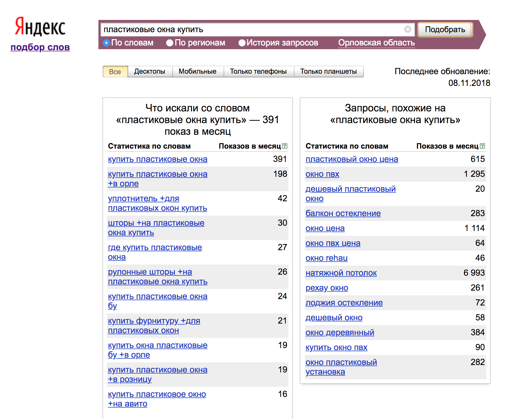Switch to the 'Только планшеты' tab
532x419 pixels.
click(x=329, y=72)
